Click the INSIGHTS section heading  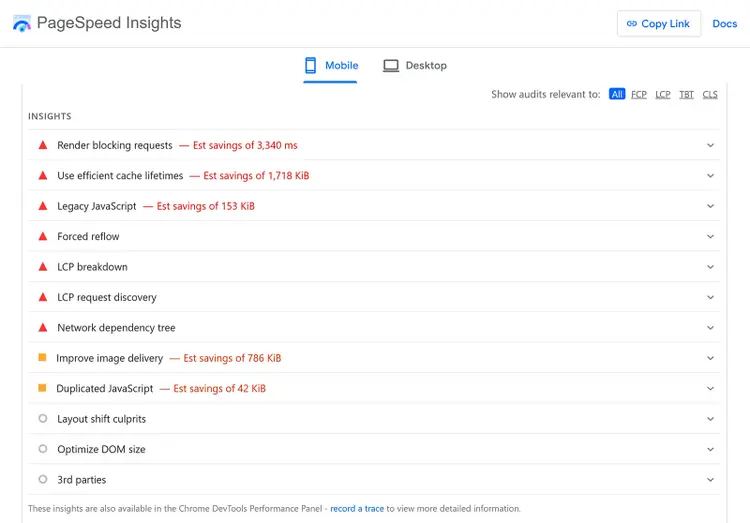(50, 116)
